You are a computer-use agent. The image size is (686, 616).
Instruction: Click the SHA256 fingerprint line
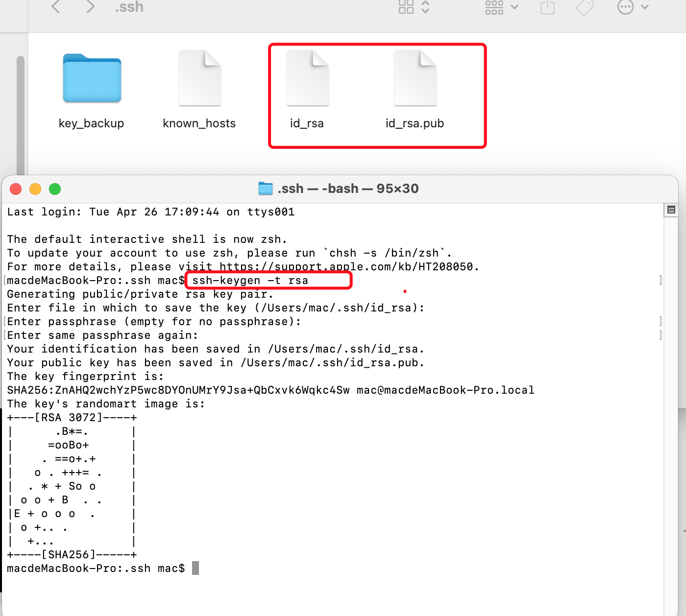270,390
